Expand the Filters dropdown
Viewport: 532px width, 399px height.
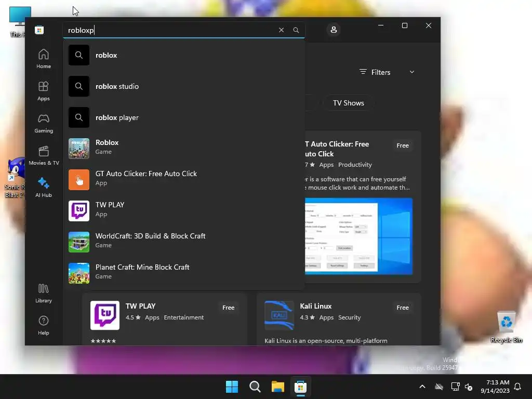coord(387,72)
